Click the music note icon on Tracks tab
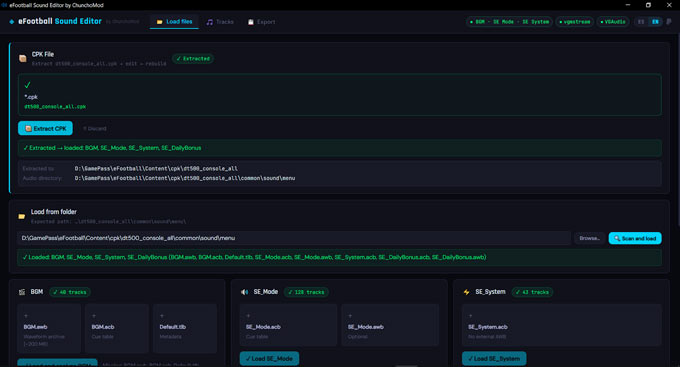Screen dimensions: 680x367 coord(210,22)
